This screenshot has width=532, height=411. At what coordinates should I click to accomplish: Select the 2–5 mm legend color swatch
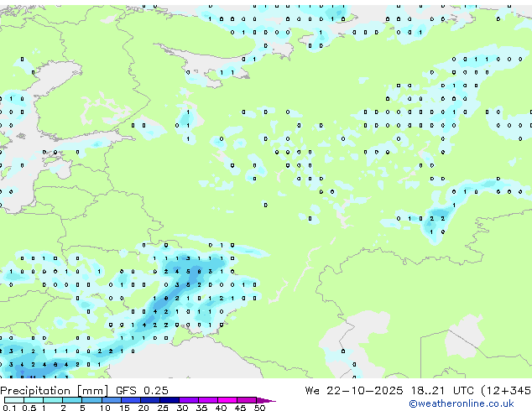tap(72, 400)
